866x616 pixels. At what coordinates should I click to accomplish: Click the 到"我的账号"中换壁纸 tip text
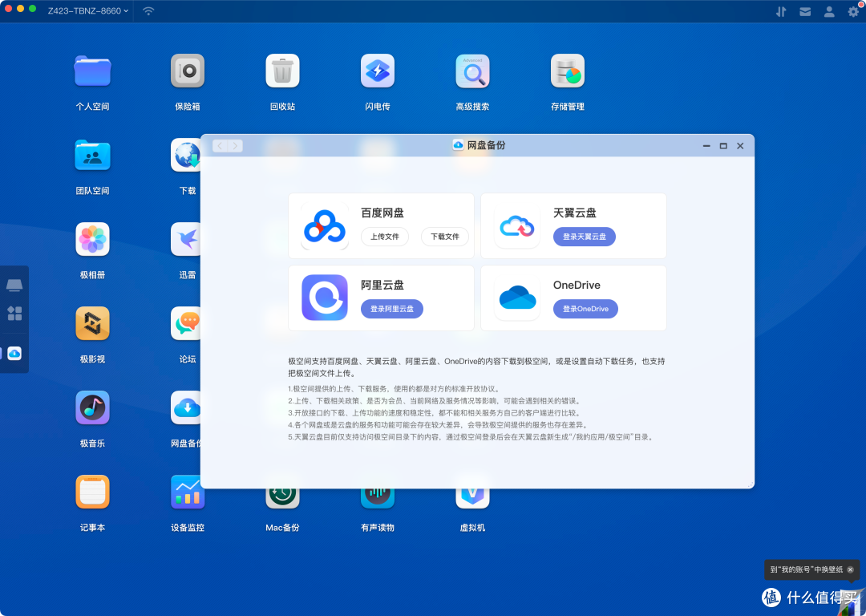coord(807,569)
